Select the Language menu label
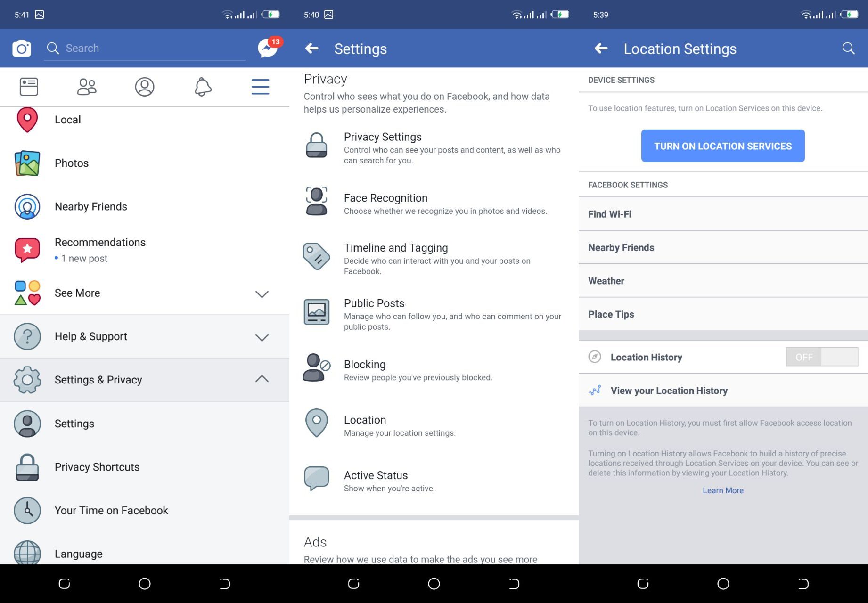 78,554
